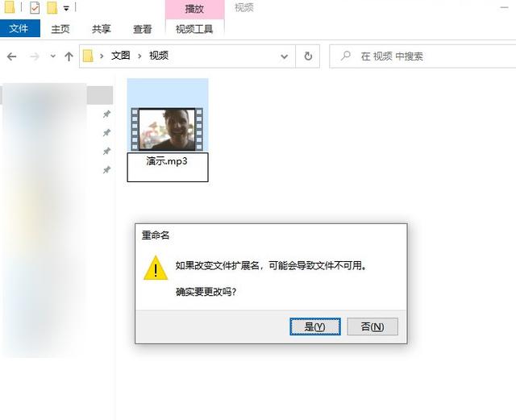The image size is (516, 420).
Task: Click the magnifier search icon
Action: click(346, 56)
